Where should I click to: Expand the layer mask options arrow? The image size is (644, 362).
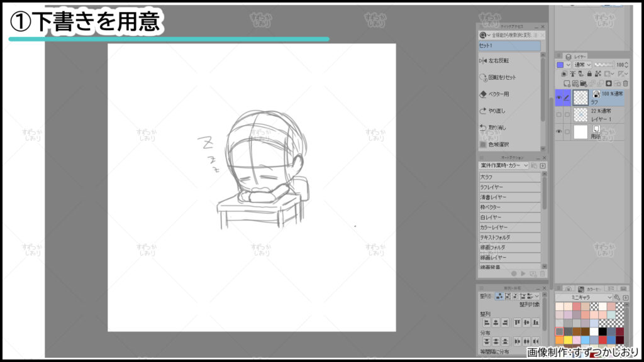point(613,74)
